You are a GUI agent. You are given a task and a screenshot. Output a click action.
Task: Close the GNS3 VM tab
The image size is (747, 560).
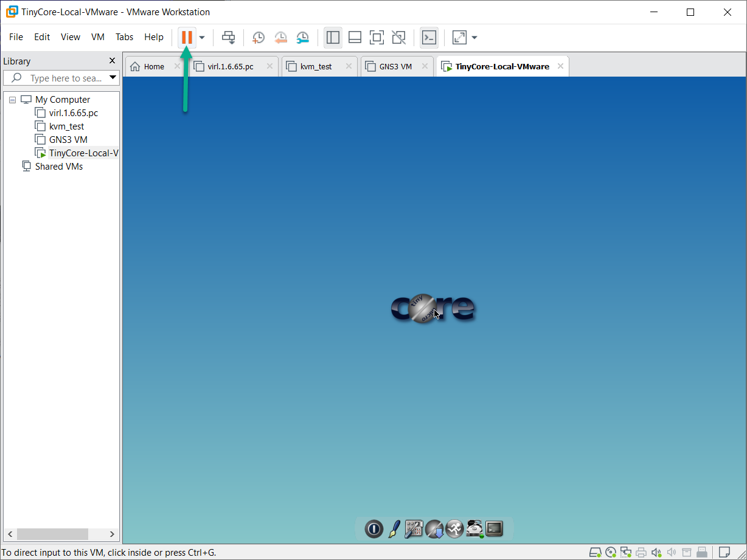pos(425,66)
